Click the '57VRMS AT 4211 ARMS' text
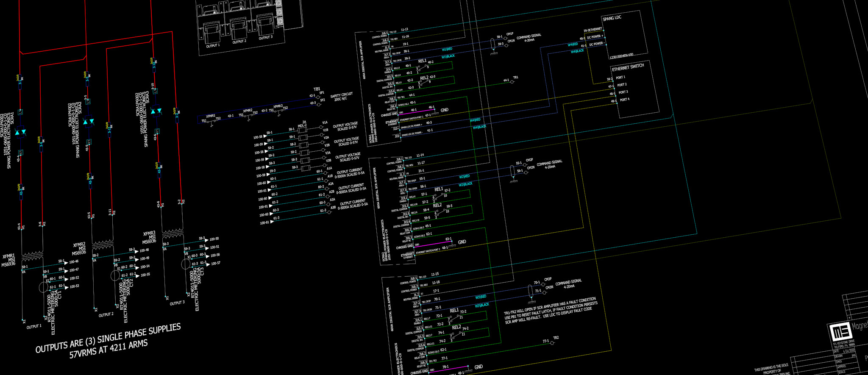 (108, 349)
